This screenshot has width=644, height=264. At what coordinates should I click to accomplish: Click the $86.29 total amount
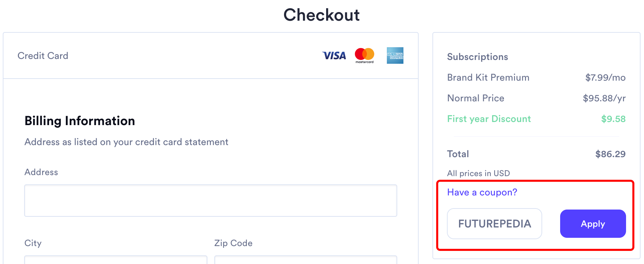[610, 154]
